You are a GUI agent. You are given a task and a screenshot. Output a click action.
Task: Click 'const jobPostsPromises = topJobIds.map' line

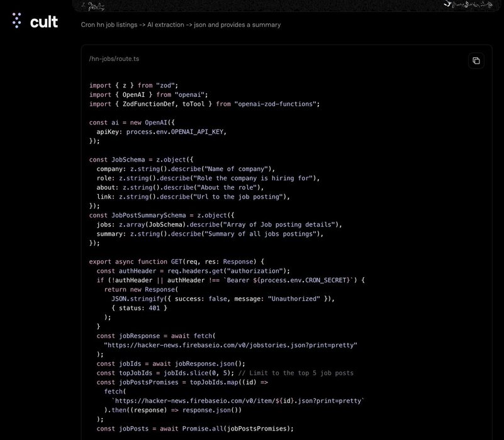click(182, 383)
